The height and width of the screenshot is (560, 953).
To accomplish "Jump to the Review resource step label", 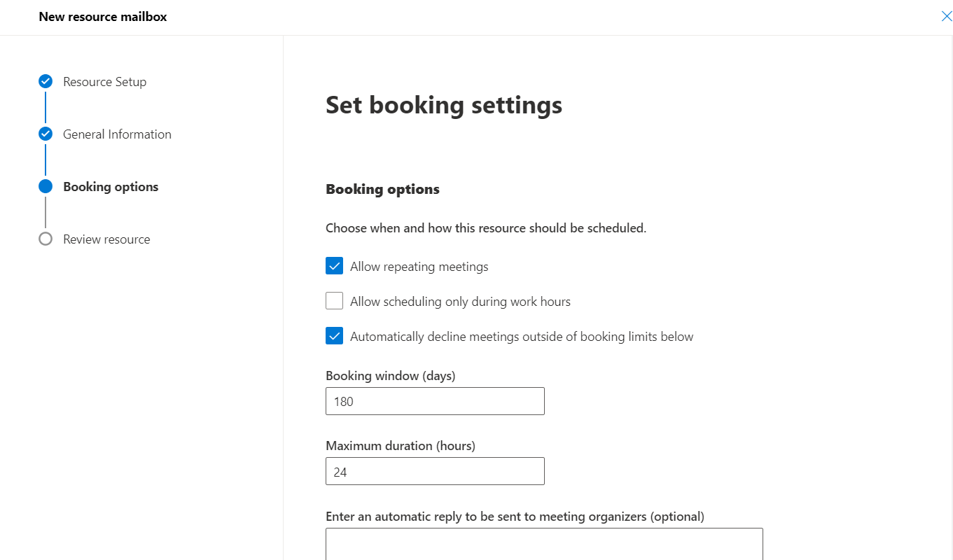I will pyautogui.click(x=106, y=239).
